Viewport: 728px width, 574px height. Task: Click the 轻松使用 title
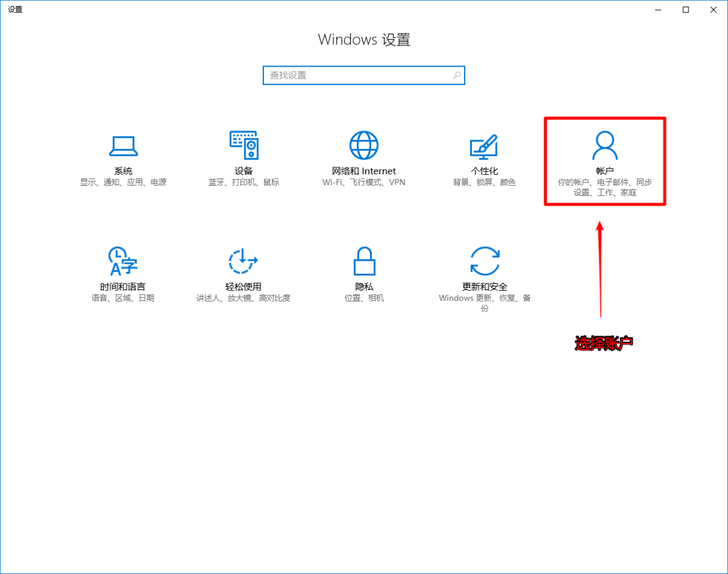[x=243, y=287]
